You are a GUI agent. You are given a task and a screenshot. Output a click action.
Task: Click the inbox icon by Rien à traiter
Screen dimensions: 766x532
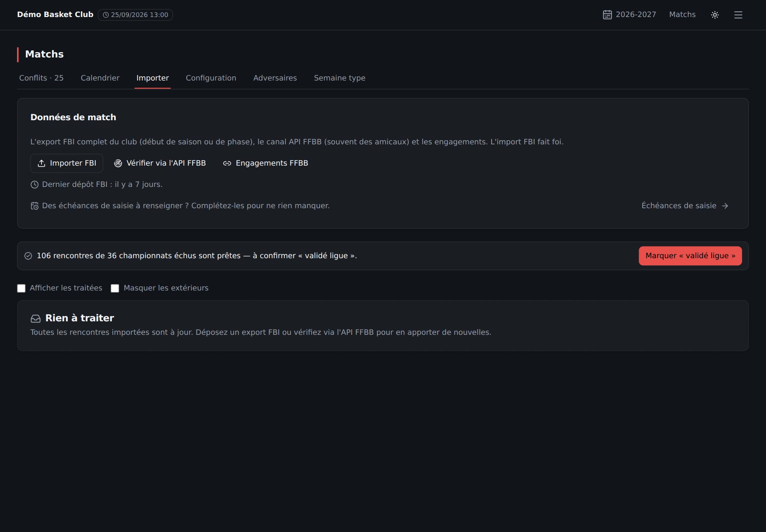coord(35,318)
